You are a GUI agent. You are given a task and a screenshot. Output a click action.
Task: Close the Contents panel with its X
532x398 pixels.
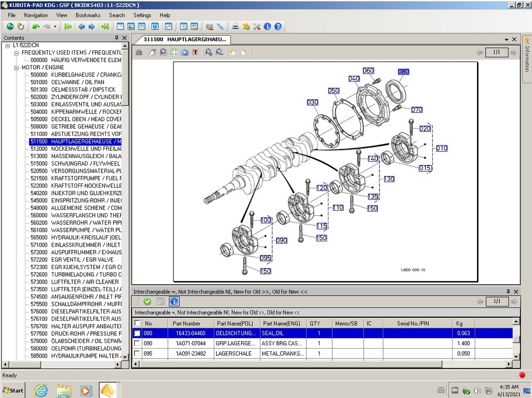(x=125, y=38)
